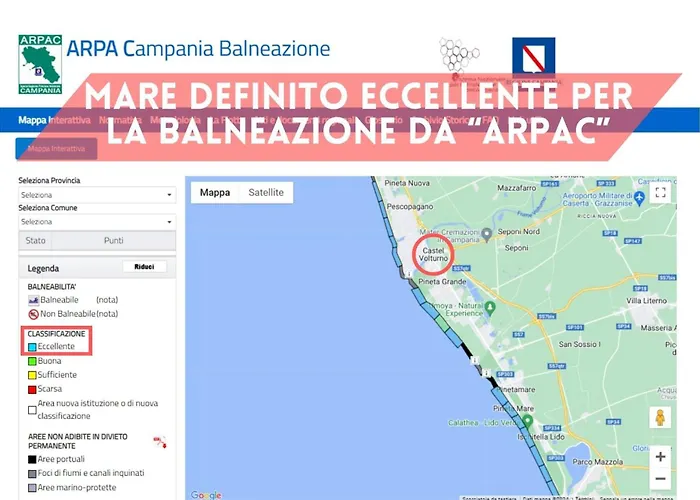Click the polluted river mouths swatch

tap(32, 474)
